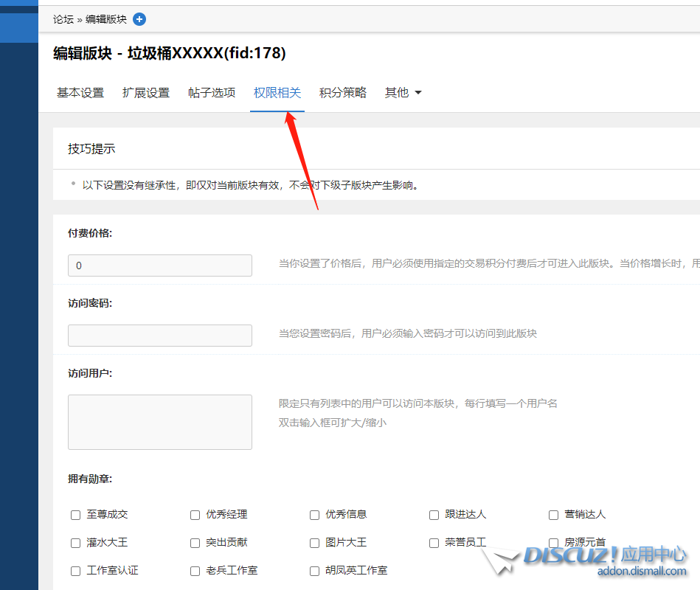Click into the 访问密码 field

(160, 336)
